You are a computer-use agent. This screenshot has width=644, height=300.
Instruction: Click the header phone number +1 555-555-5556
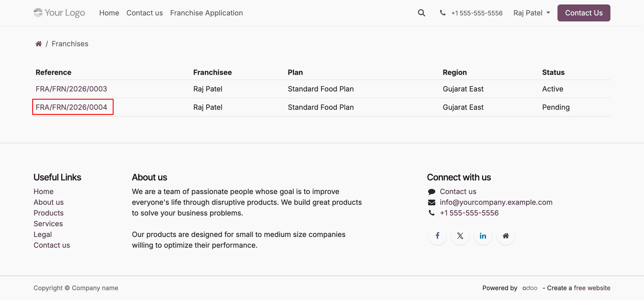477,13
